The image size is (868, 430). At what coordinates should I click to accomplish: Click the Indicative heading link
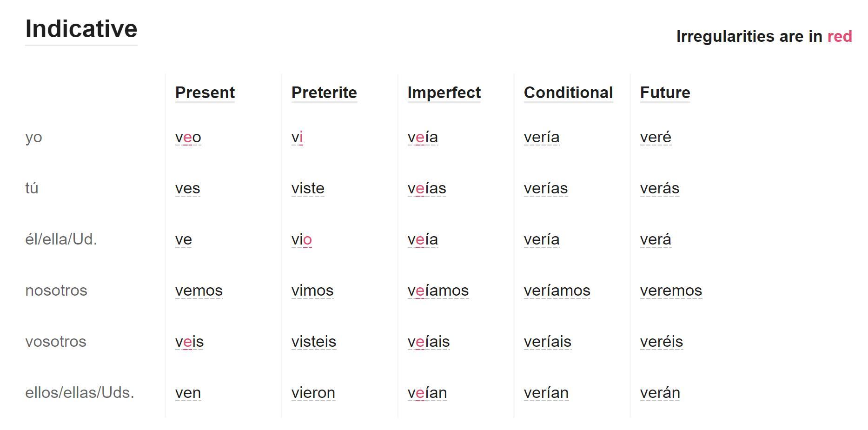[x=81, y=29]
